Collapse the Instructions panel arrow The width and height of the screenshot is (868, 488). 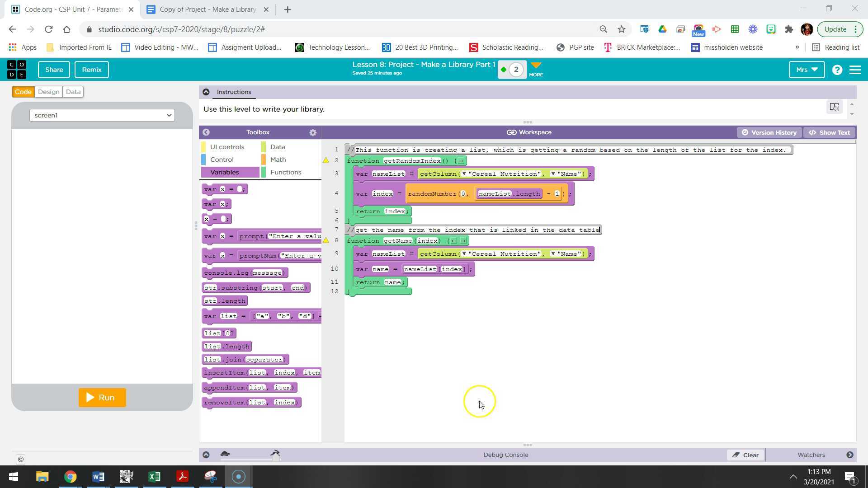click(x=206, y=92)
